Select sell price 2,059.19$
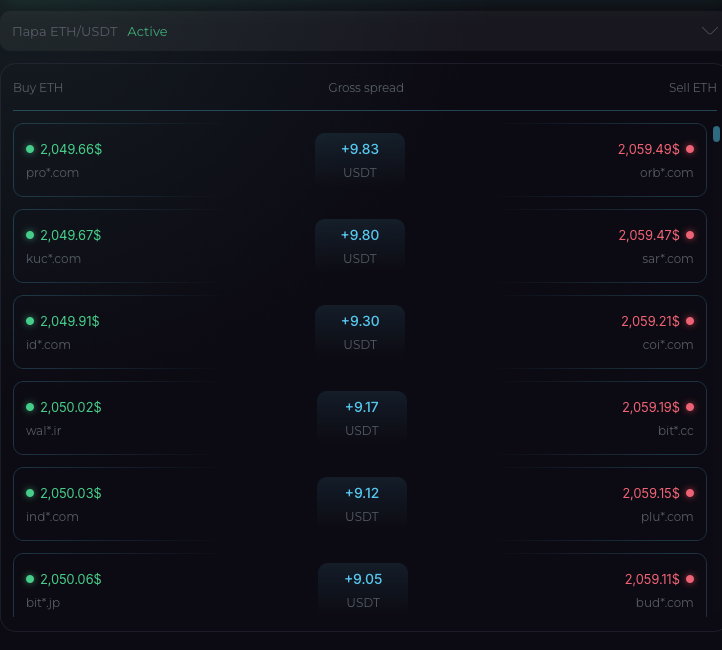The width and height of the screenshot is (722, 650). click(x=651, y=407)
